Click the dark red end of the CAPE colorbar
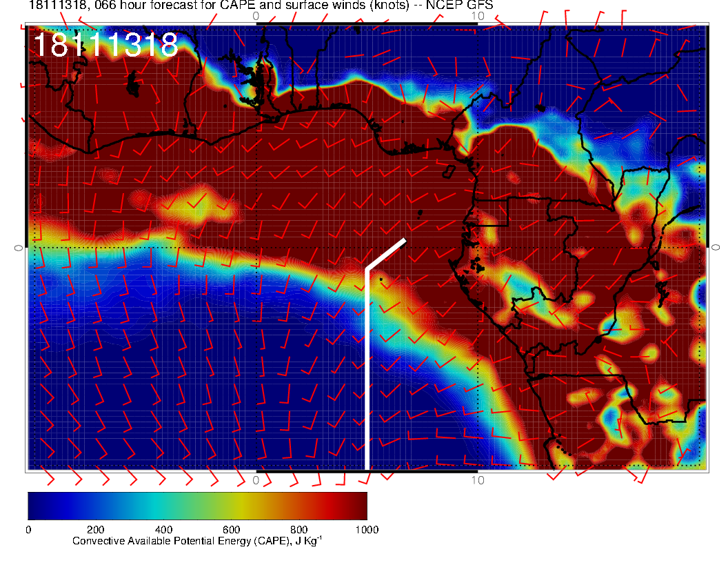The image size is (728, 563). [x=355, y=505]
